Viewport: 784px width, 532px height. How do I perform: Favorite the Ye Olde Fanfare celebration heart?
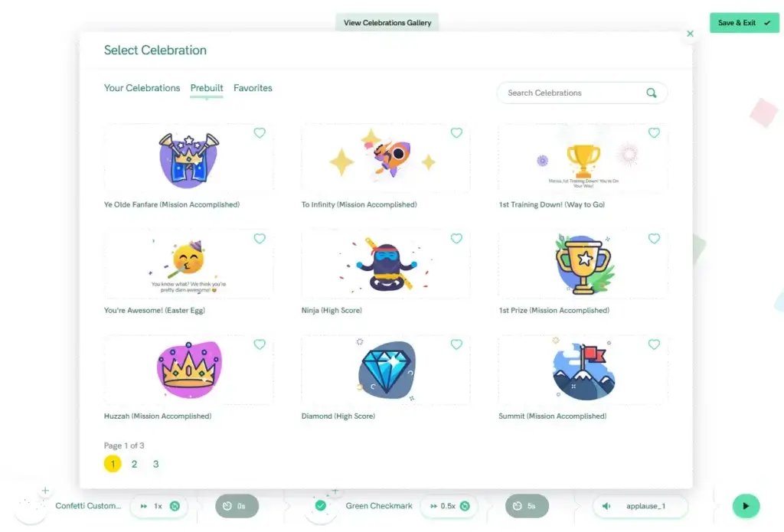coord(260,133)
